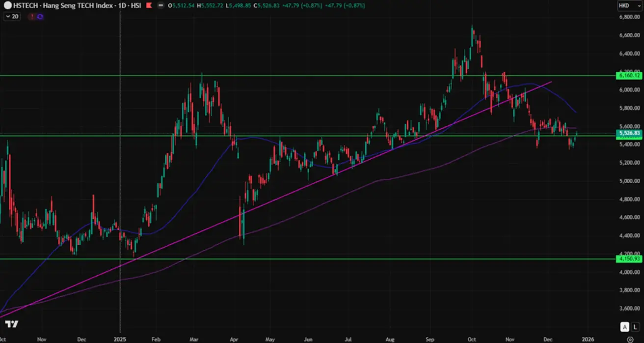Click the purple refresh circle icon

tap(40, 16)
